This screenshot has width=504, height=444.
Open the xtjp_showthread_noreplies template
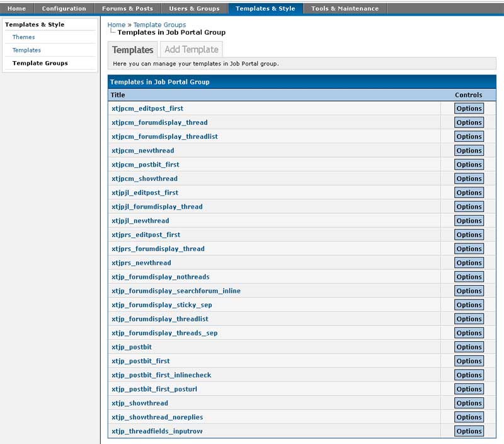pos(157,417)
